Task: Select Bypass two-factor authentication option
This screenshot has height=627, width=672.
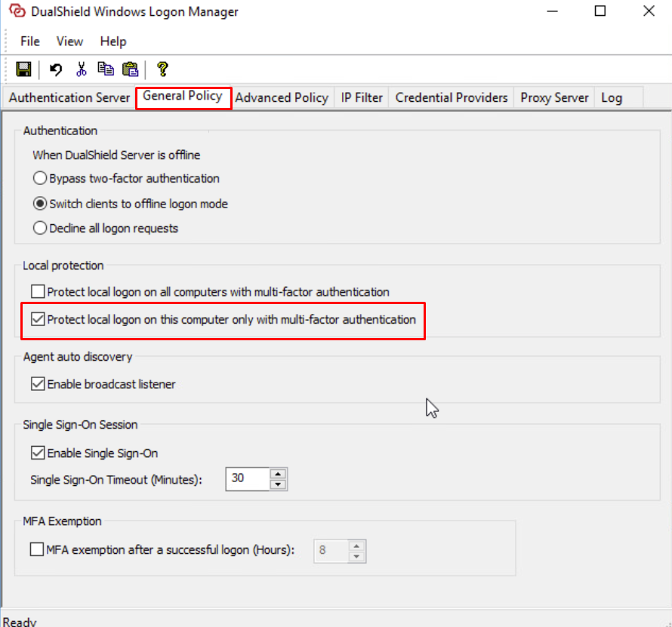Action: 126,178
